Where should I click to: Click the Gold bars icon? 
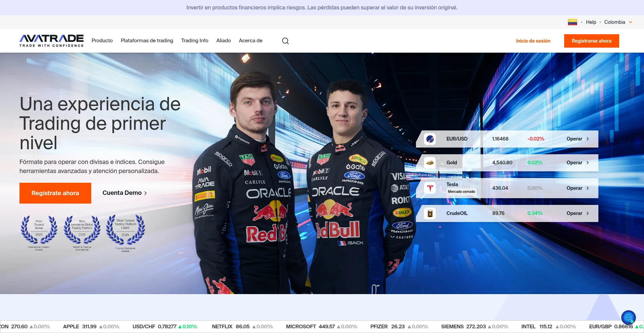pyautogui.click(x=430, y=163)
